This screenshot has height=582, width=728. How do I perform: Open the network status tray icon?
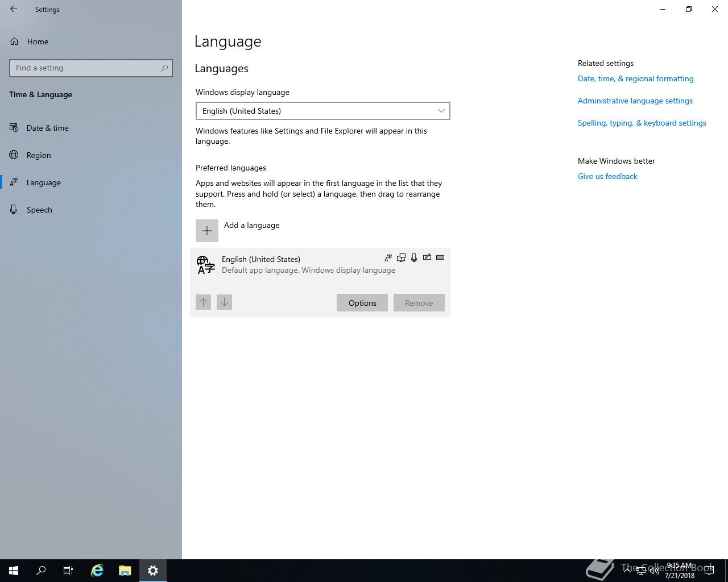(x=641, y=571)
